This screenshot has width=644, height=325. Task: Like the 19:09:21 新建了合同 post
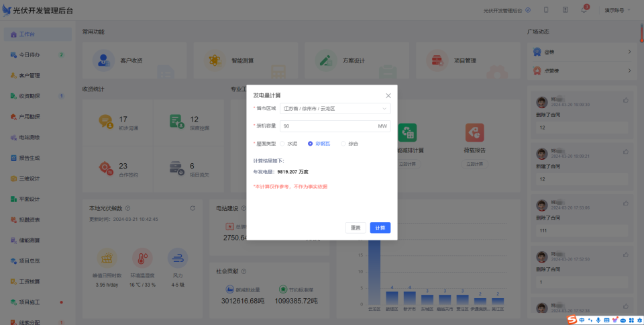(625, 152)
